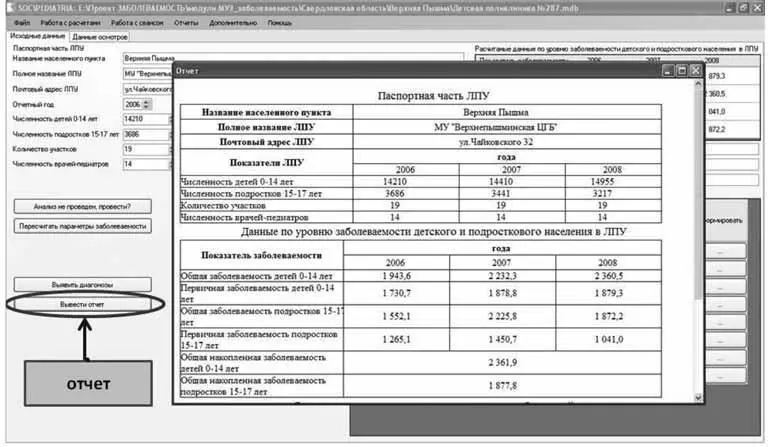The width and height of the screenshot is (768, 447).
Task: Click the Численность детей 0-14 лет field
Action: [x=146, y=119]
